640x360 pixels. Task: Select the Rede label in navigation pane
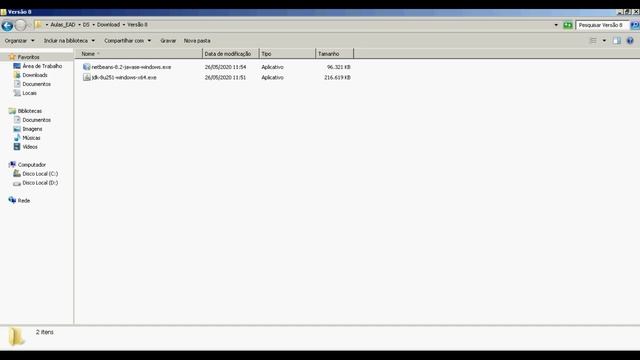click(x=24, y=201)
